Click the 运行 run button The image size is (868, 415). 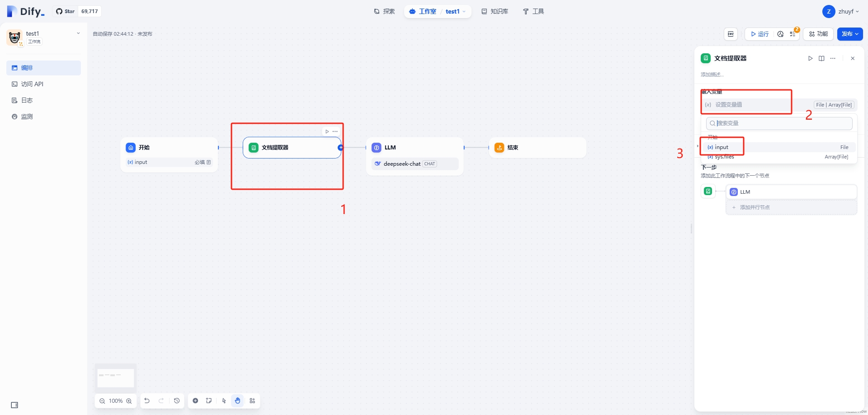(759, 34)
